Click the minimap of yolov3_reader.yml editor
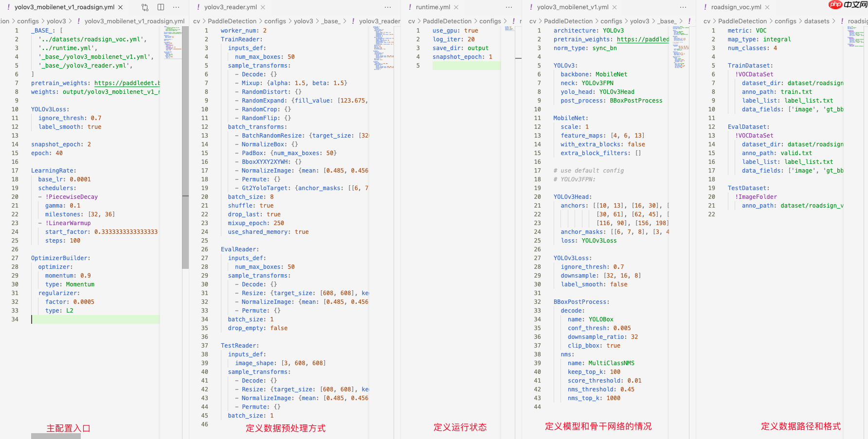 click(383, 48)
